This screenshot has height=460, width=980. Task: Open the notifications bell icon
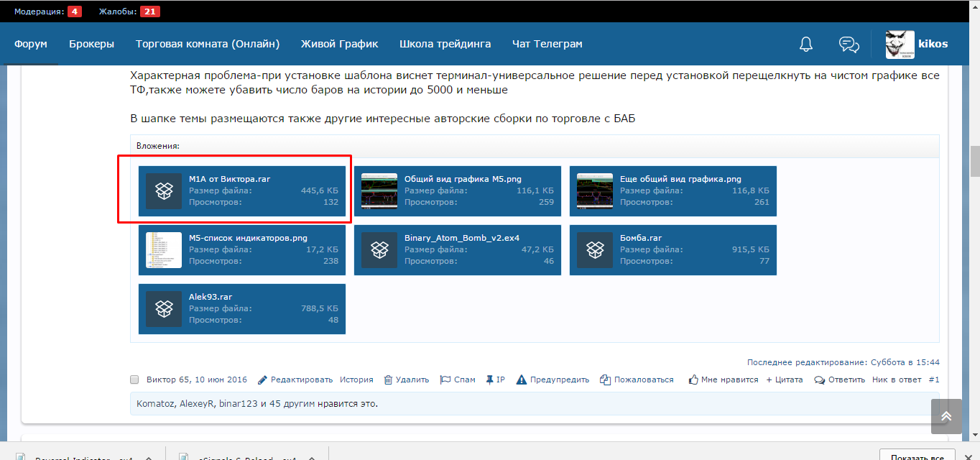pyautogui.click(x=805, y=44)
